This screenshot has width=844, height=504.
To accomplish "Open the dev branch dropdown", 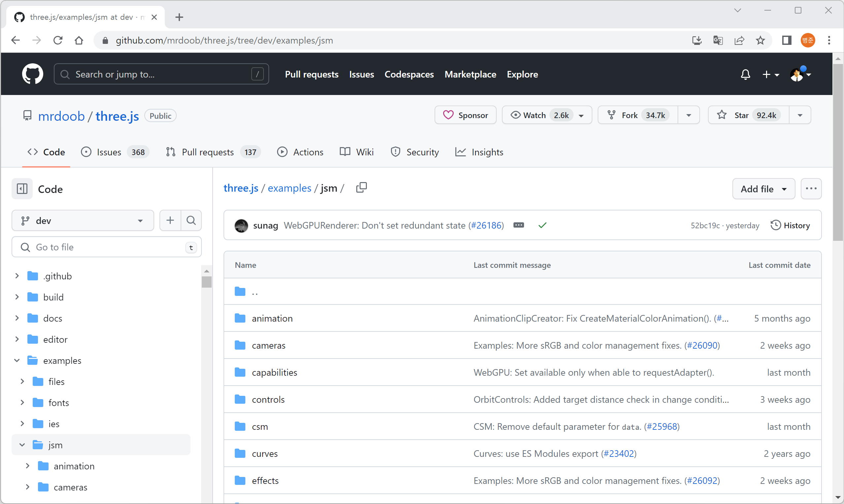I will pyautogui.click(x=83, y=221).
